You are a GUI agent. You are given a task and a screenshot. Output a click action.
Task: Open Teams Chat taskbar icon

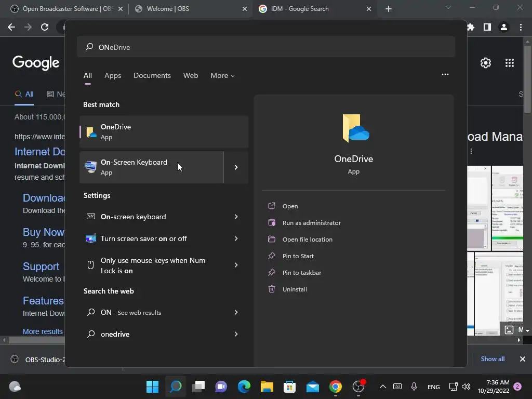221,387
